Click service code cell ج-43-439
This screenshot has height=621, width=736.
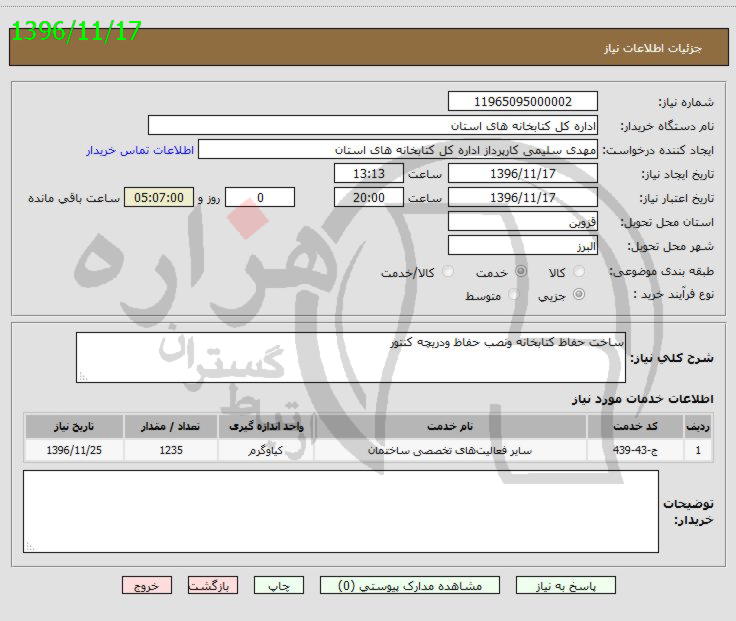click(x=635, y=450)
